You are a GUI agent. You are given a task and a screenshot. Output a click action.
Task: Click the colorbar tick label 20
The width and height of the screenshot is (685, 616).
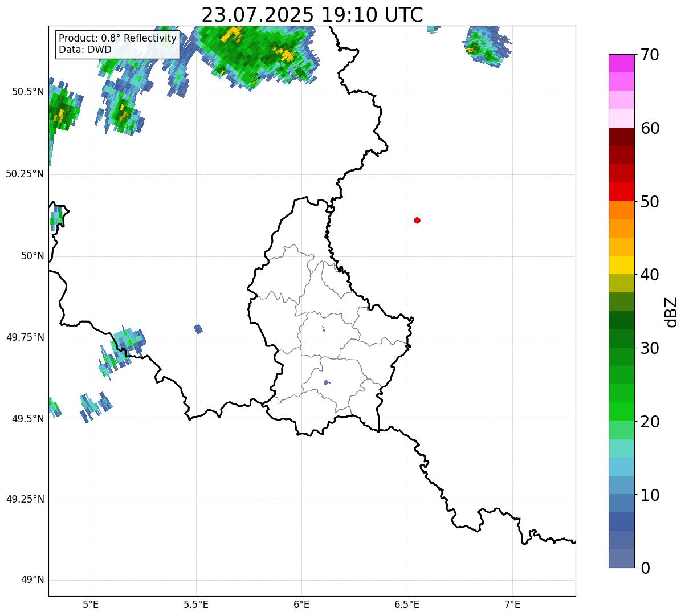click(650, 422)
